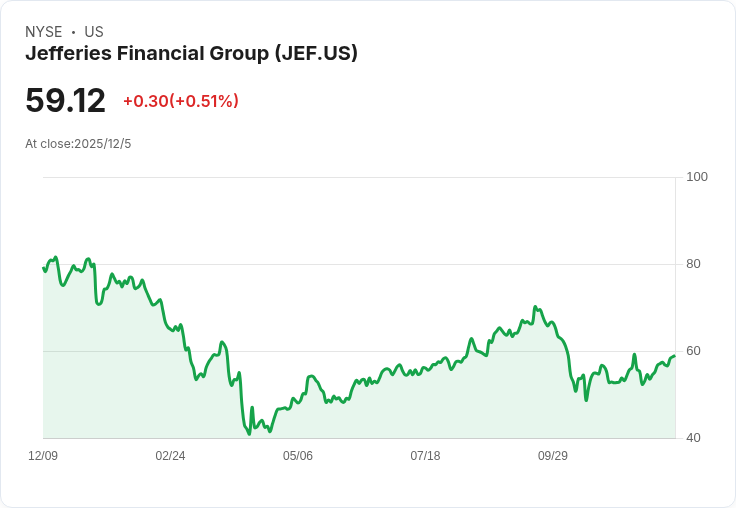Viewport: 736px width, 508px height.
Task: Click the US market label
Action: coord(94,32)
